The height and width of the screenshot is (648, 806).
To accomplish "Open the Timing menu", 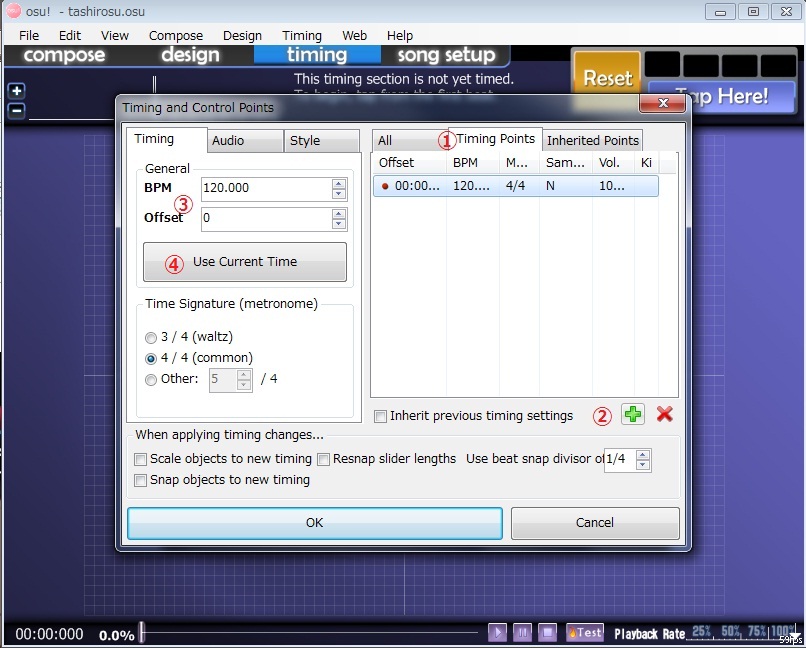I will 302,35.
